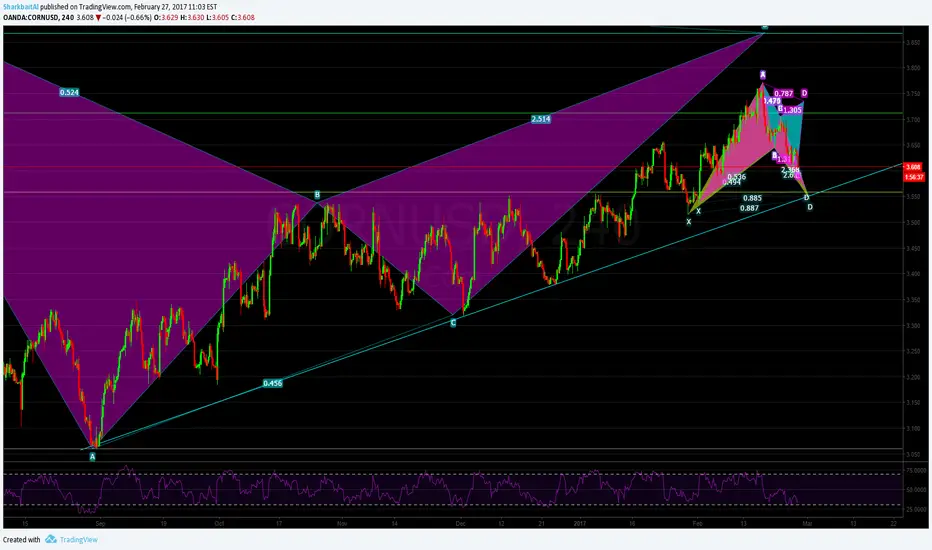Click the 0.885 ratio label
This screenshot has width=932, height=550.
[752, 198]
